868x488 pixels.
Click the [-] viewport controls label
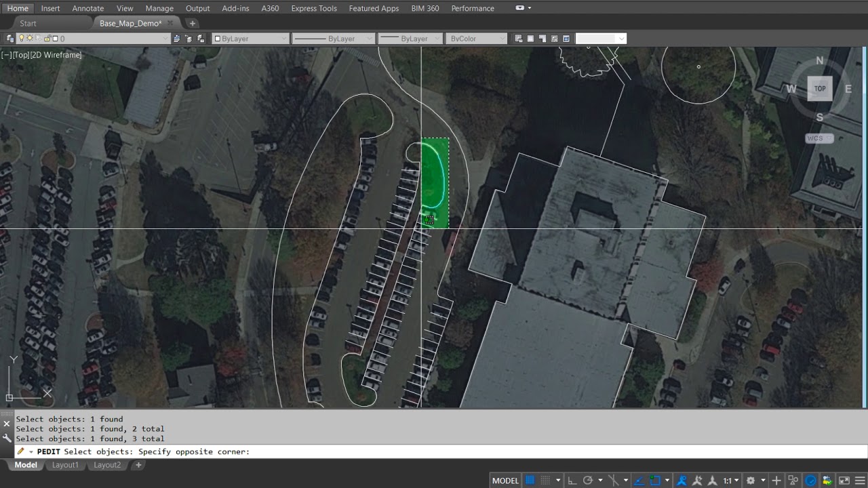[x=6, y=55]
